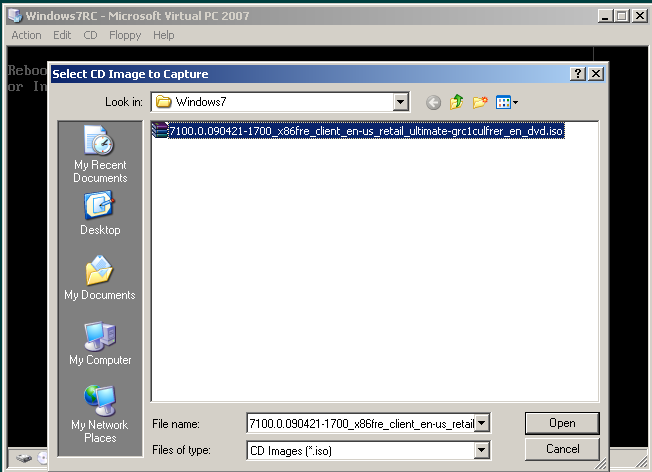This screenshot has height=472, width=652.
Task: Open the Floppy menu in Virtual PC
Action: click(x=125, y=35)
